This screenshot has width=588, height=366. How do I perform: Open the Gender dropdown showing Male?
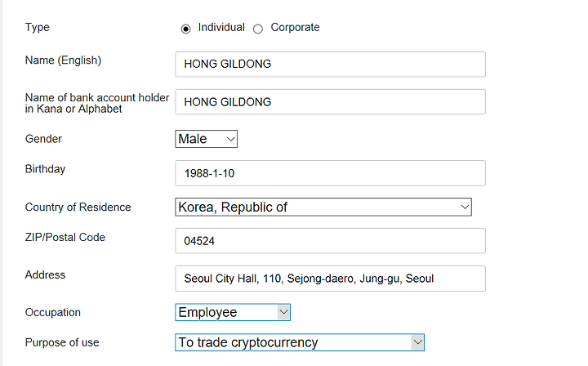[x=206, y=139]
